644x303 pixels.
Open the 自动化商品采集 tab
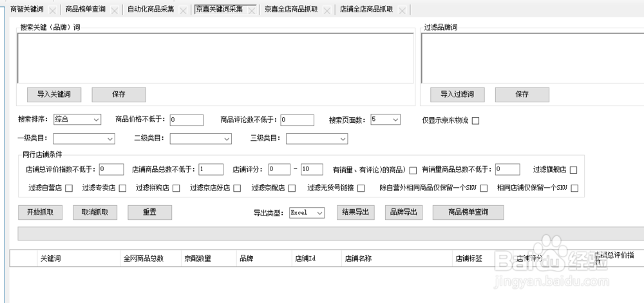tap(151, 9)
